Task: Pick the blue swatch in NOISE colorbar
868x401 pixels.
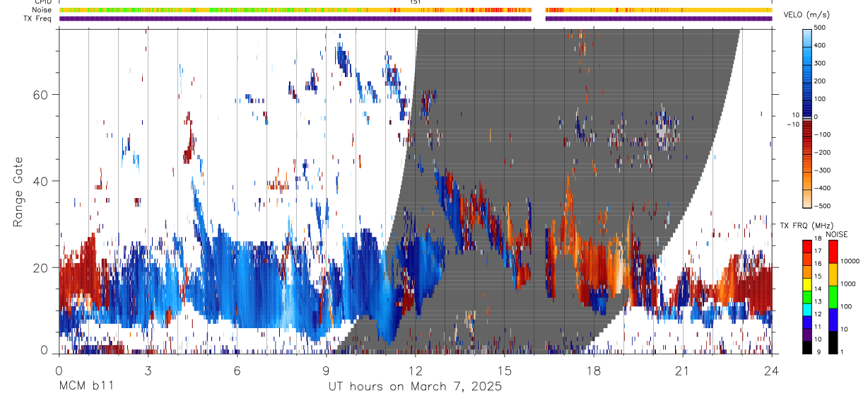Action: tap(833, 319)
